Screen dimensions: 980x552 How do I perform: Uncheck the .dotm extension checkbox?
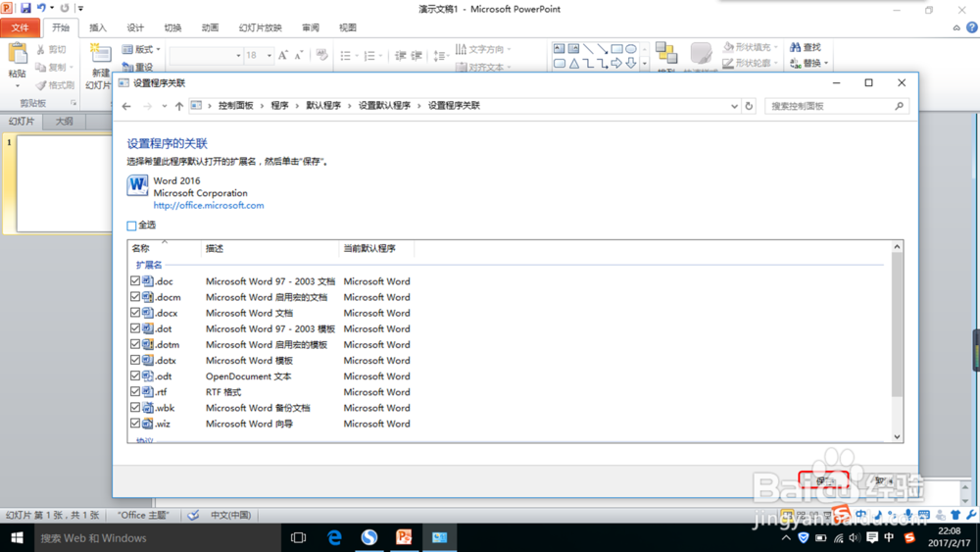point(135,344)
